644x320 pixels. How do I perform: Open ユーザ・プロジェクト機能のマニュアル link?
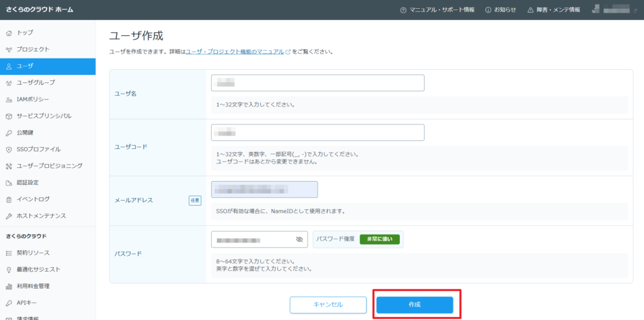[x=235, y=52]
